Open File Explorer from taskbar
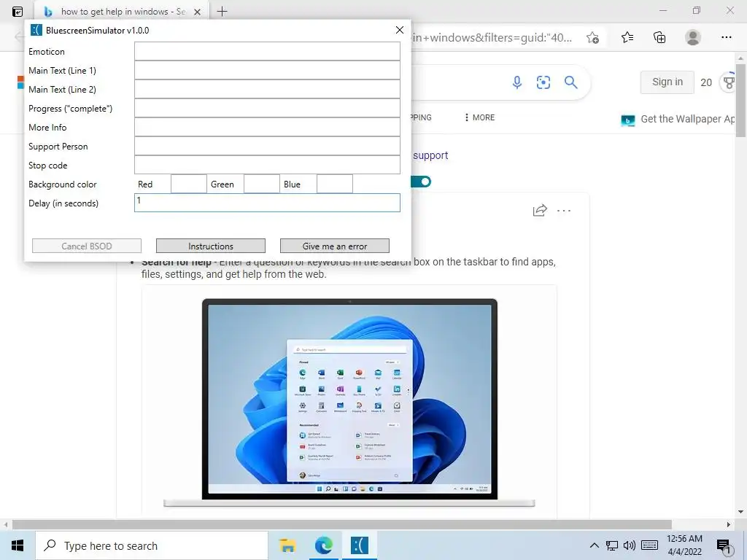 (x=287, y=545)
